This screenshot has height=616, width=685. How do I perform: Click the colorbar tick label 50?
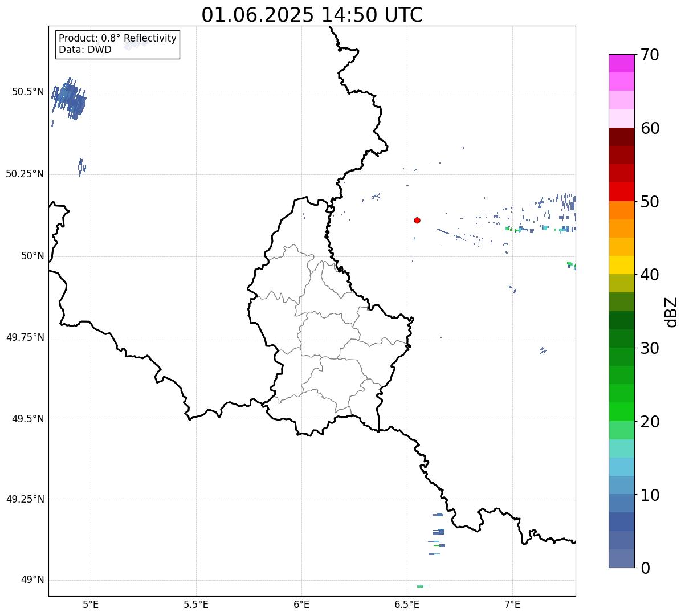pyautogui.click(x=650, y=202)
